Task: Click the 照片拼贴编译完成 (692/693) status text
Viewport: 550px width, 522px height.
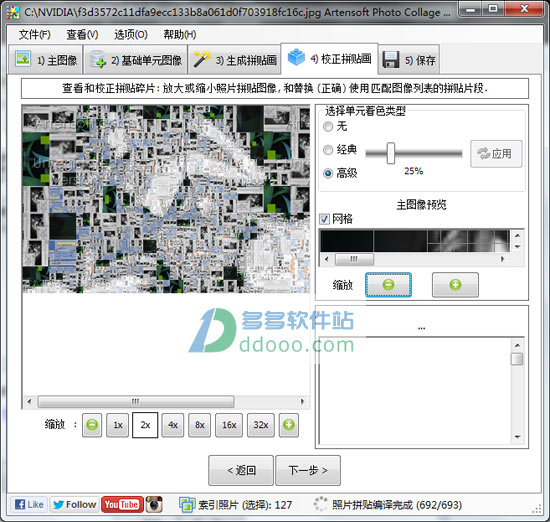Action: pos(397,505)
